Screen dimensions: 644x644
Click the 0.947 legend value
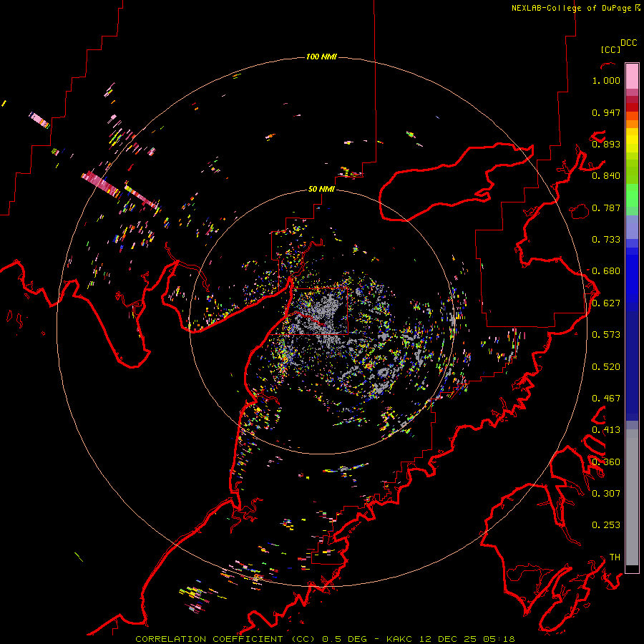point(606,112)
